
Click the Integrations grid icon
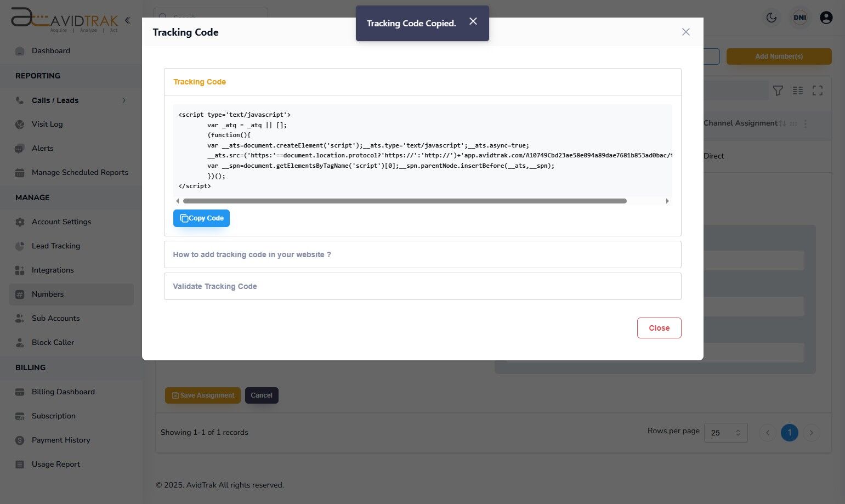pyautogui.click(x=20, y=270)
